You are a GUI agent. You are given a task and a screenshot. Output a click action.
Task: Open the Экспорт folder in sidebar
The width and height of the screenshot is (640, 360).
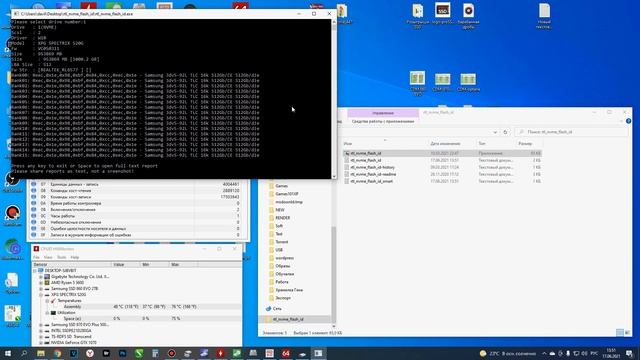pos(283,298)
